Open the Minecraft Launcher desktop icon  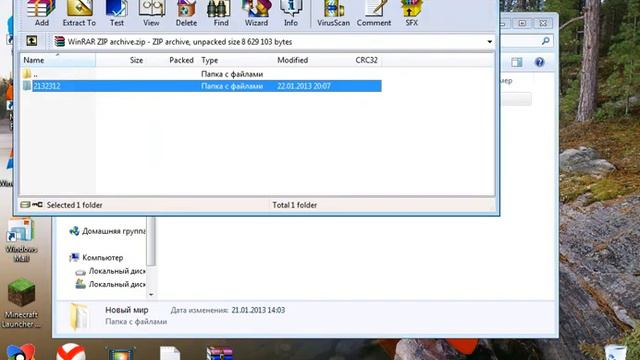click(x=21, y=303)
